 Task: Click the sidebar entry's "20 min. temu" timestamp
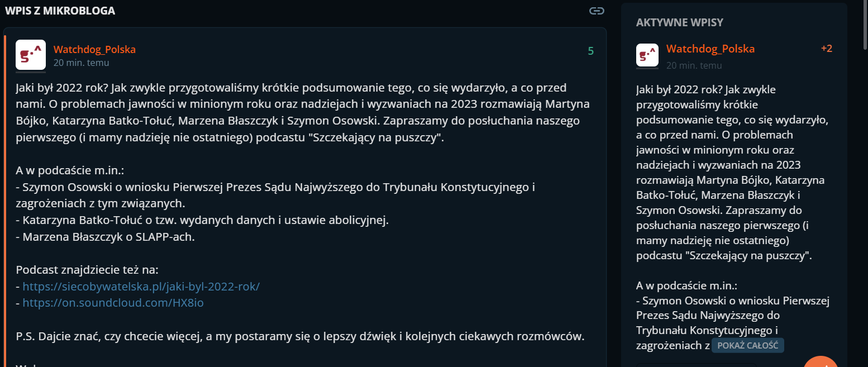coord(694,65)
